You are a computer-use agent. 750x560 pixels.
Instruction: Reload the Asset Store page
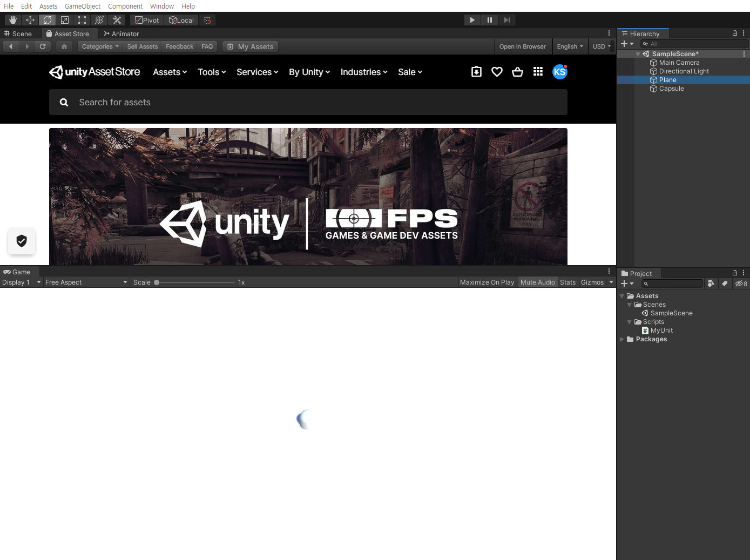point(43,46)
